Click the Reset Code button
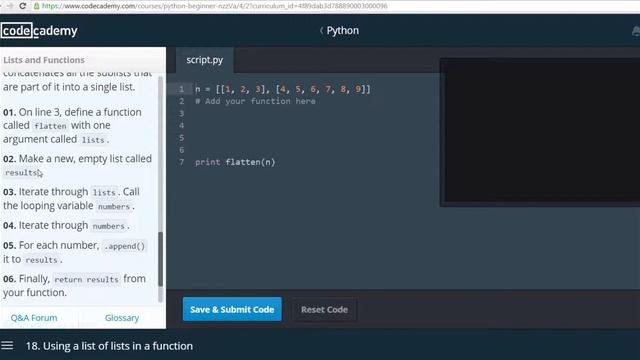Viewport: 640px width, 360px height. click(324, 310)
